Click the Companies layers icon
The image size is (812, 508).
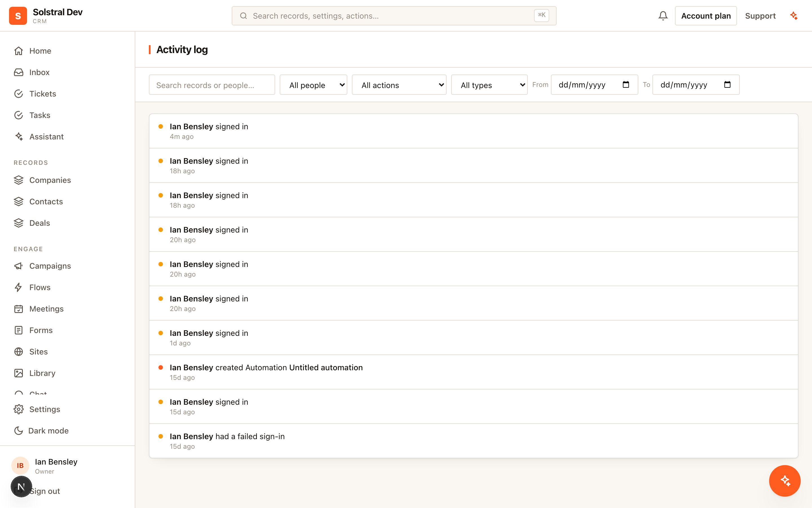pyautogui.click(x=19, y=180)
